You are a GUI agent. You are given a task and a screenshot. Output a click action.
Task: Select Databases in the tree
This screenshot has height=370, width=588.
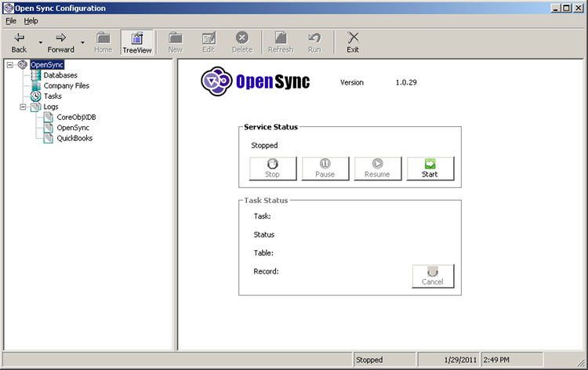point(60,75)
